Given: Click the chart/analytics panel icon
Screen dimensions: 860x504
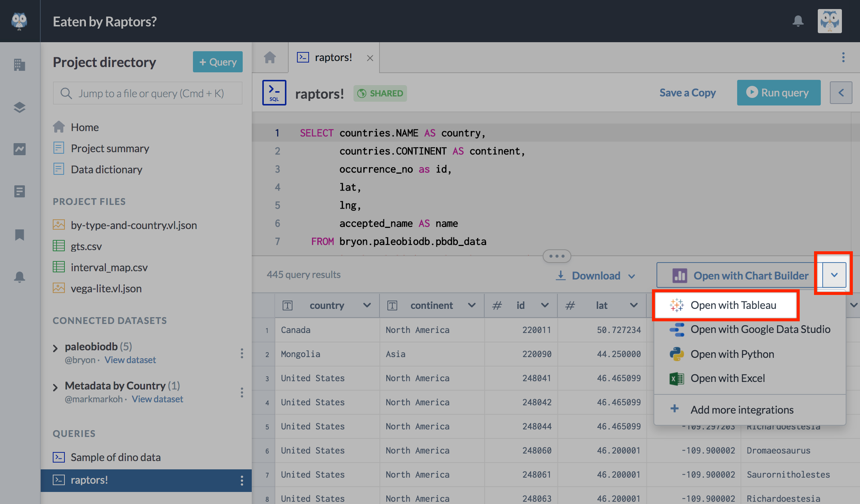Looking at the screenshot, I should [20, 150].
